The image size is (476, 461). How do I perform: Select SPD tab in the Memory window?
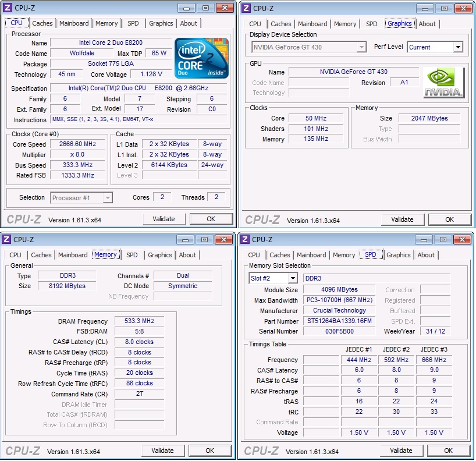click(132, 255)
